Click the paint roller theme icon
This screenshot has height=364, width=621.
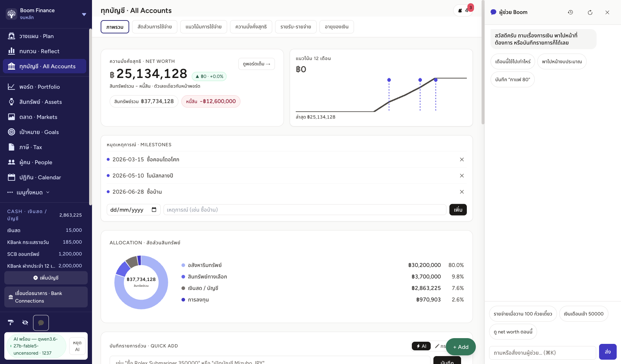coord(11,323)
